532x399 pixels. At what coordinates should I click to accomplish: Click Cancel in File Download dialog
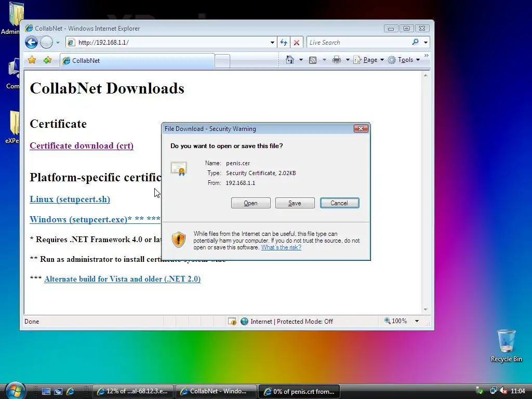point(340,203)
